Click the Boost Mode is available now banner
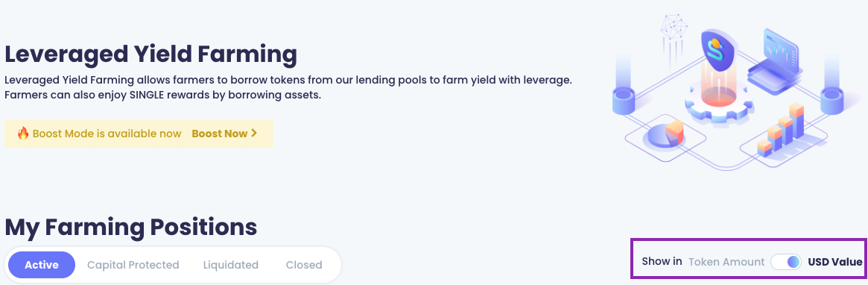Image resolution: width=868 pixels, height=285 pixels. (139, 134)
